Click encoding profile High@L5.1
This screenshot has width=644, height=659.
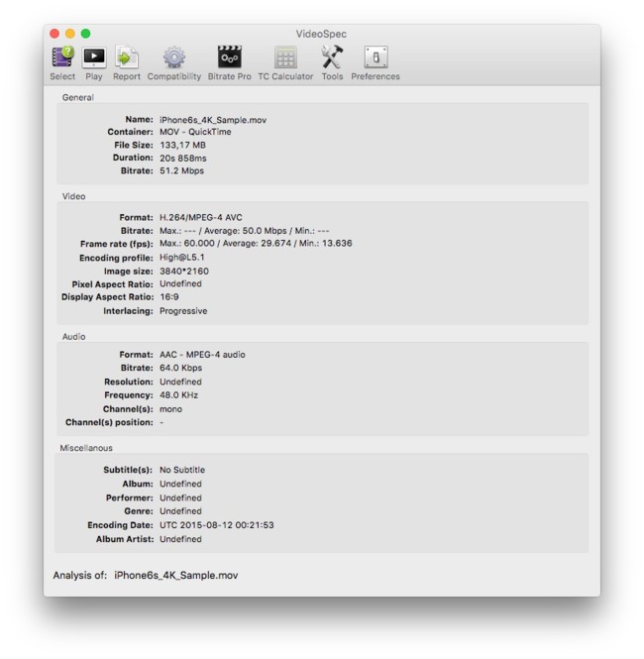[182, 258]
